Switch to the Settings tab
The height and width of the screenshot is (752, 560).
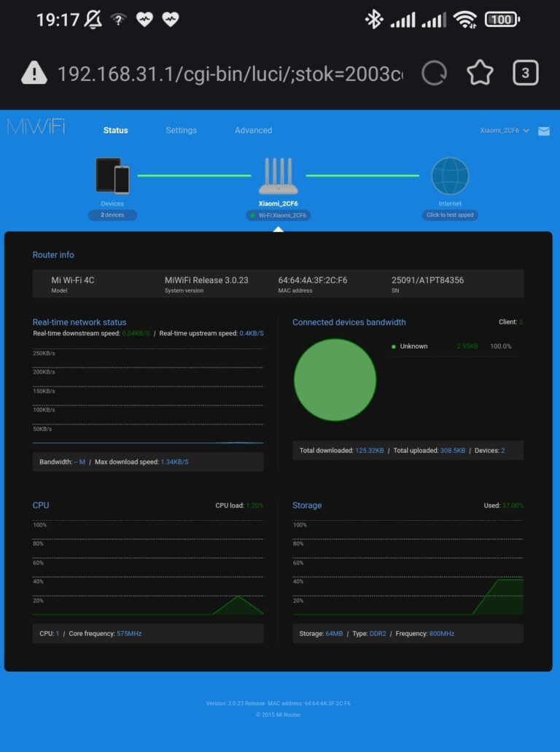click(181, 131)
